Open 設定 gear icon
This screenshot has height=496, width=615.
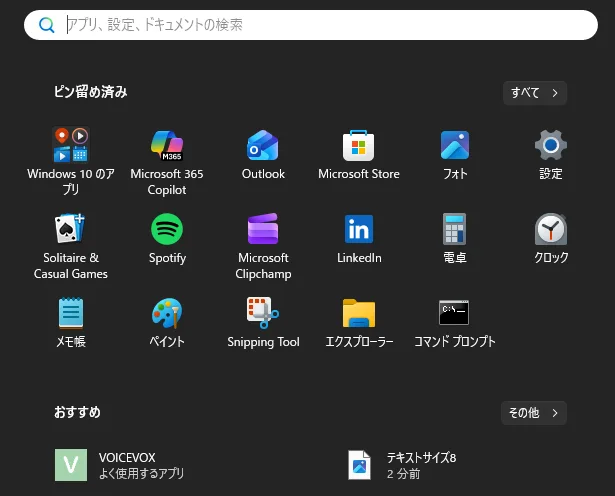[x=551, y=145]
